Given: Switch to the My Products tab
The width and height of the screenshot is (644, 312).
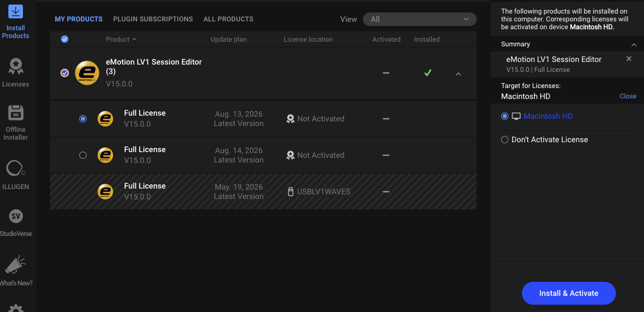Looking at the screenshot, I should coord(79,19).
